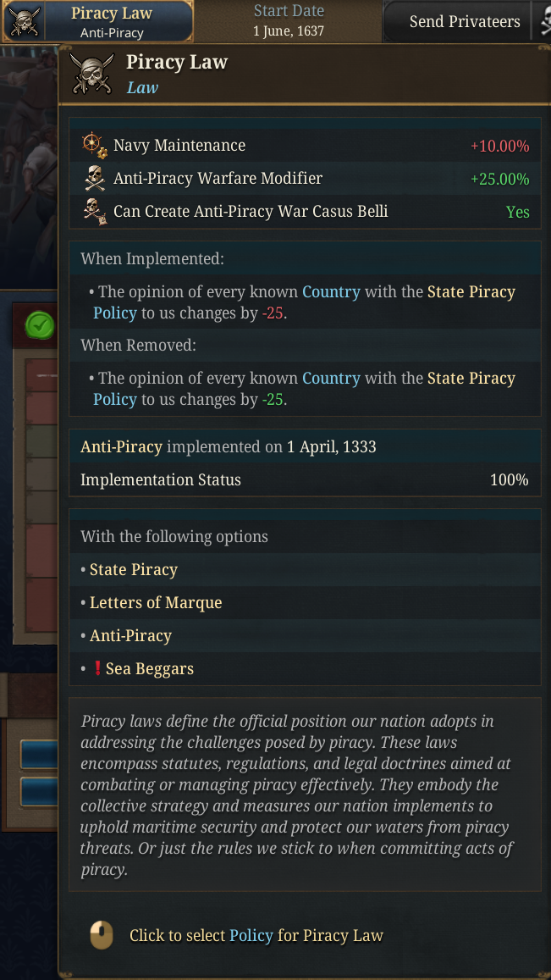Click the mouse icon near the bottom hint

point(102,935)
